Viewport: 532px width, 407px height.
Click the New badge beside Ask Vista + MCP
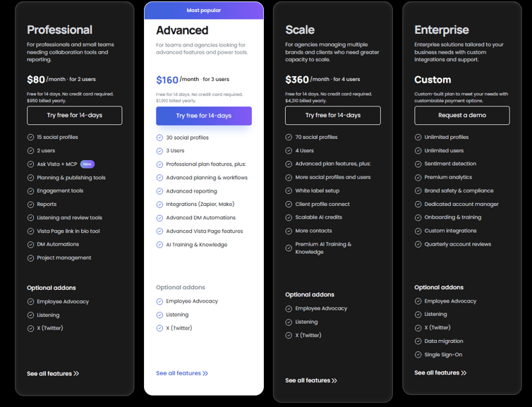pyautogui.click(x=87, y=164)
